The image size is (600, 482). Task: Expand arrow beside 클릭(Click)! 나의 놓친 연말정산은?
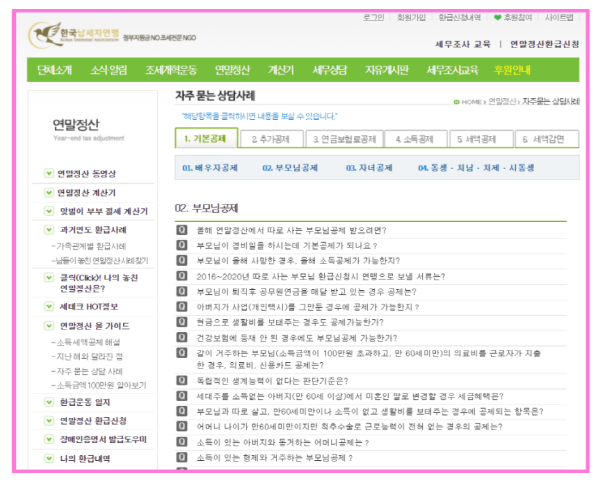pyautogui.click(x=49, y=278)
